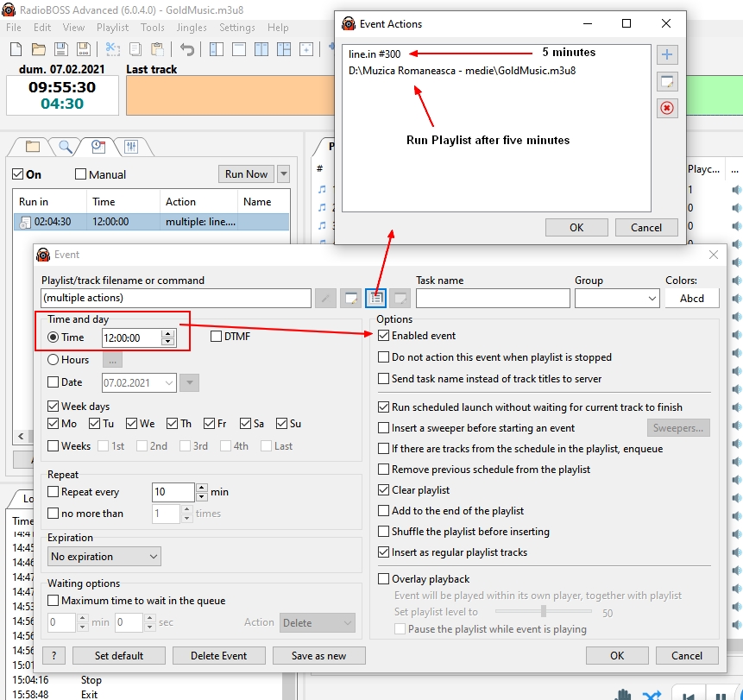Uncheck the Sa weekday checkbox
Image resolution: width=743 pixels, height=700 pixels.
click(x=245, y=423)
